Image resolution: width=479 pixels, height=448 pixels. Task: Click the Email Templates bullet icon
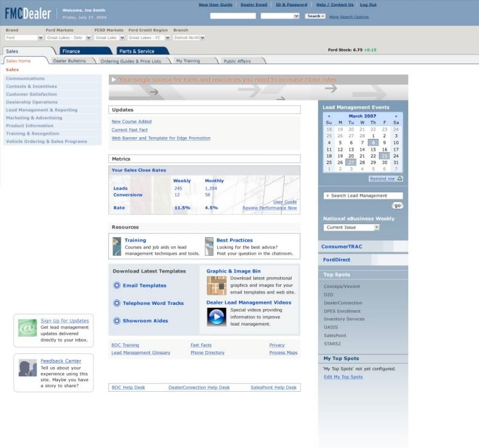117,286
